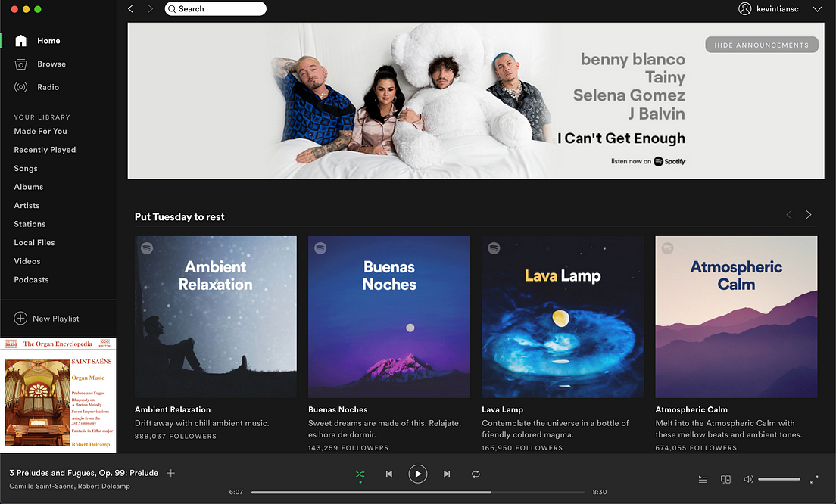Click the Buenas Noches title link
Screen dimensions: 836x504
click(338, 409)
